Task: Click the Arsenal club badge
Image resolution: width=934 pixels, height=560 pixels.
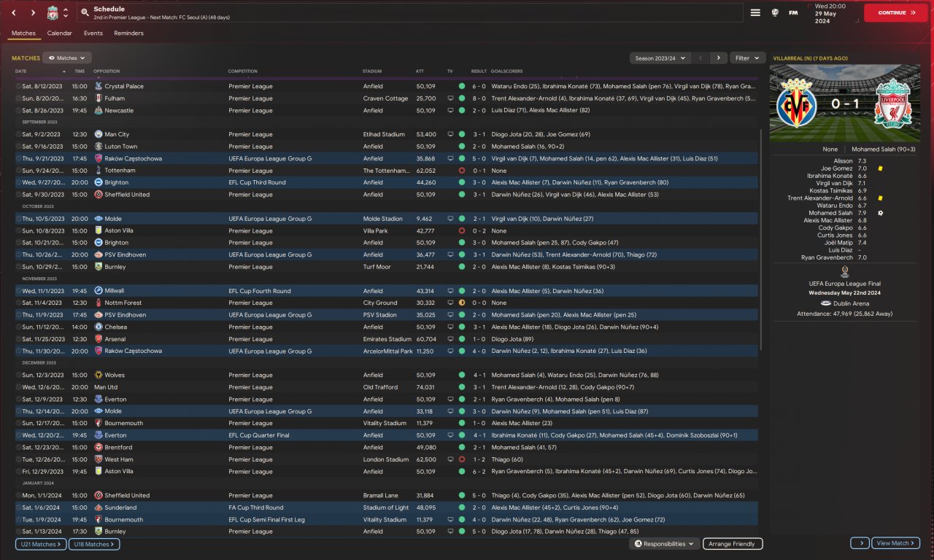Action: pos(99,339)
